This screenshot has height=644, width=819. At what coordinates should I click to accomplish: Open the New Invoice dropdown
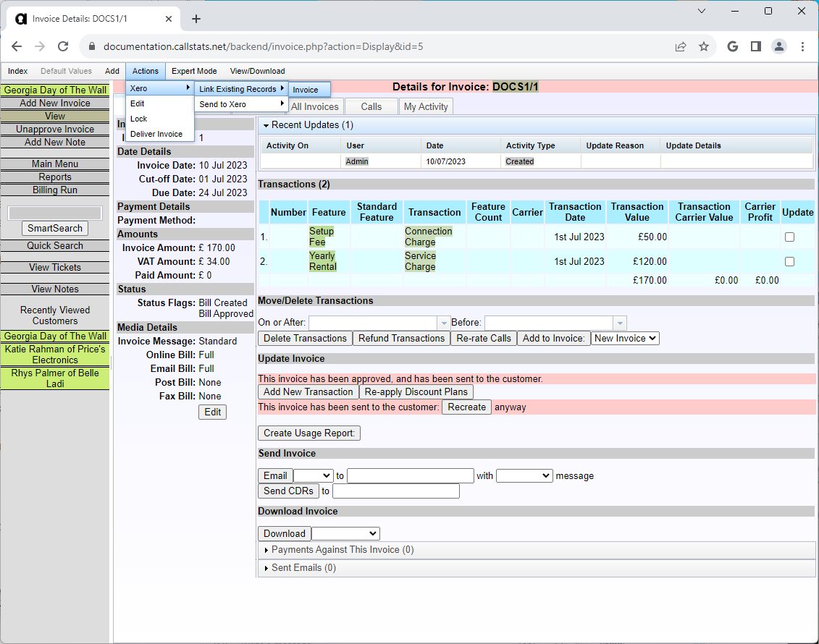(625, 338)
